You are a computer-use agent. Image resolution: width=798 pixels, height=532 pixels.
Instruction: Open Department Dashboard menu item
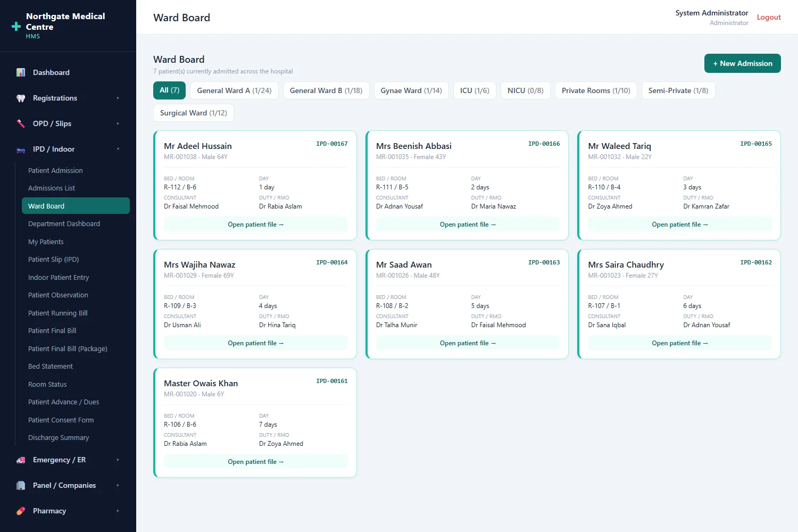pyautogui.click(x=76, y=224)
